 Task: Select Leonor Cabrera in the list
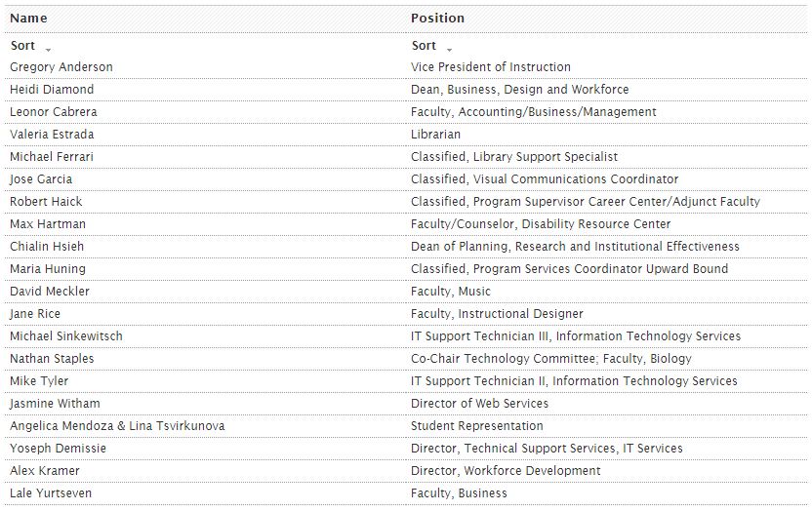click(54, 112)
